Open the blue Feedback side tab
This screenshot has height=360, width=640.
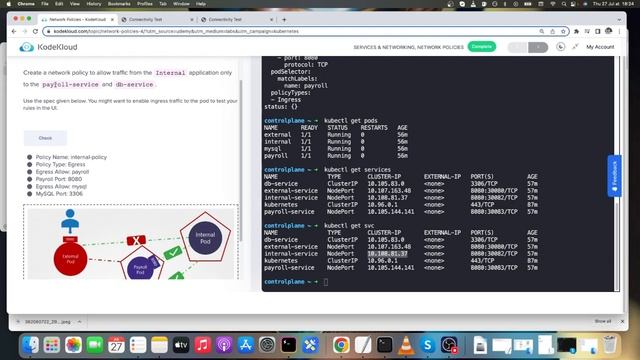614,176
